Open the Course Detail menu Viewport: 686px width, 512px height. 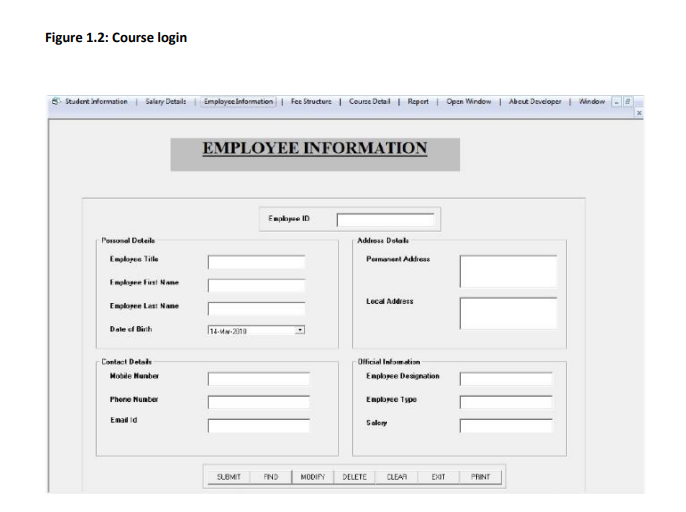(369, 102)
